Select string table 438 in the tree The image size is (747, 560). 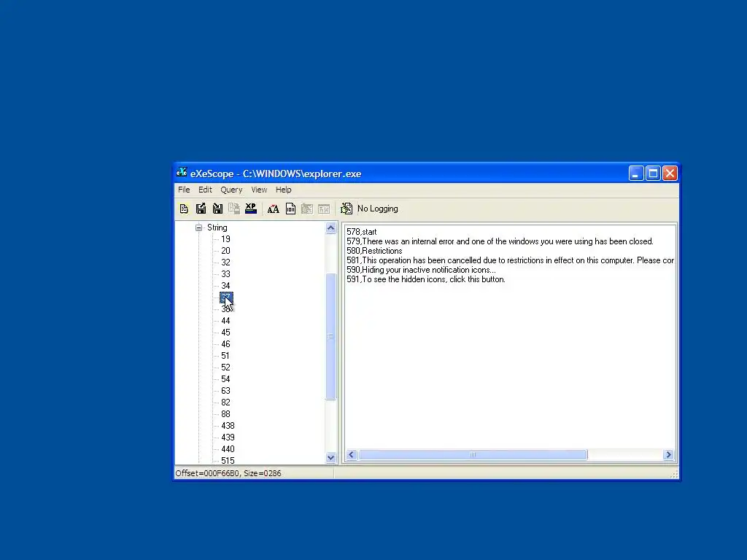click(228, 426)
